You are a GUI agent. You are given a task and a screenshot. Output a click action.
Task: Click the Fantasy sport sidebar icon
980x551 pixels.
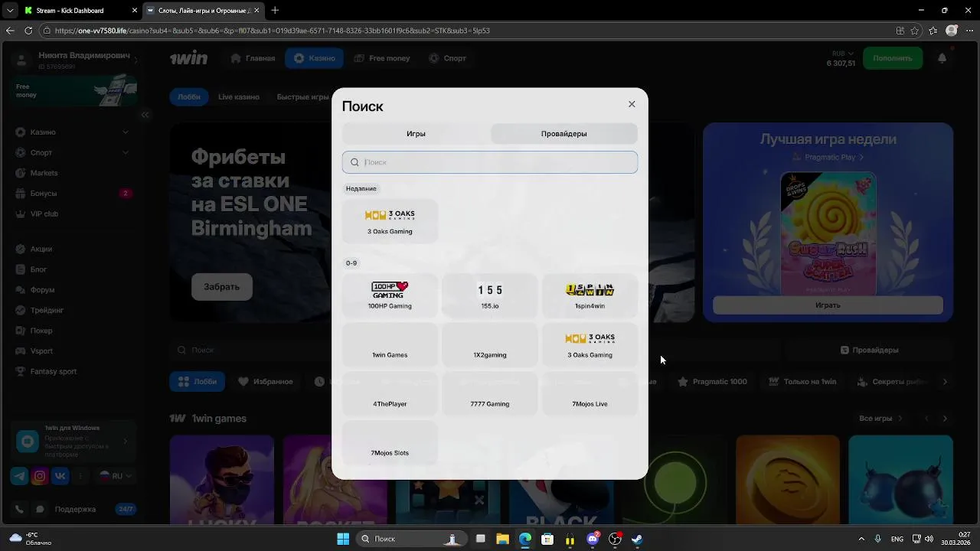pyautogui.click(x=21, y=371)
